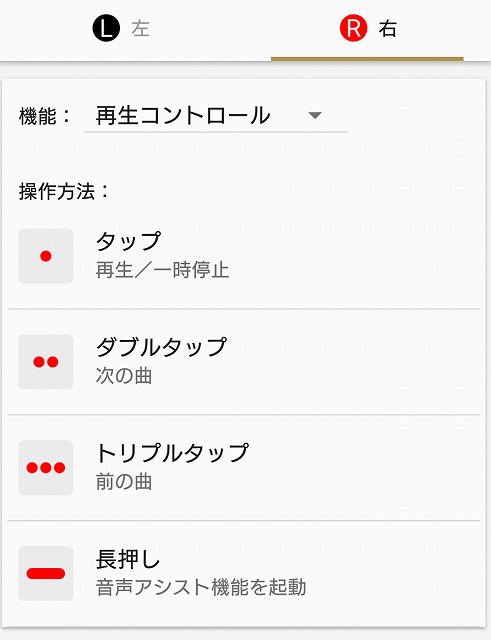Screen dimensions: 491x640
Task: Select the 長押し row title
Action: click(127, 559)
